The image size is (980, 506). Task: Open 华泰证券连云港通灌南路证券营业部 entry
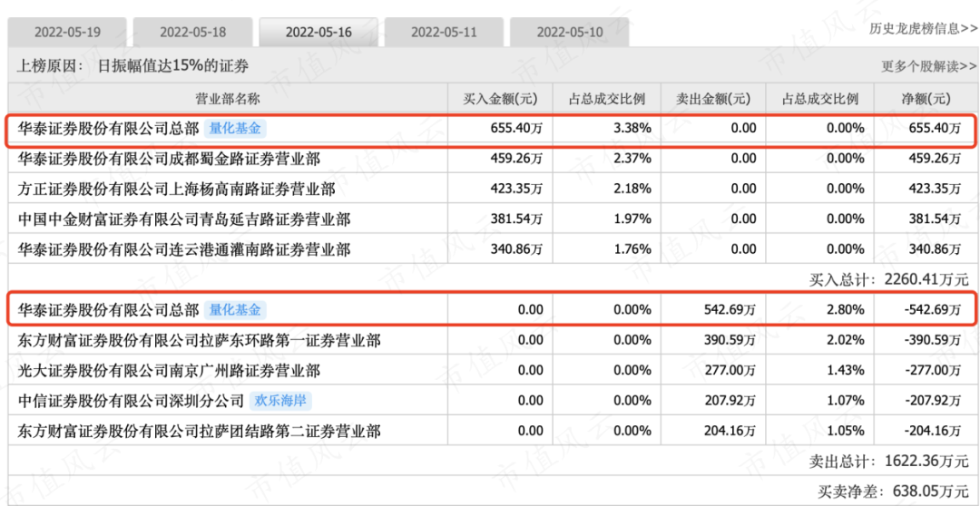(184, 250)
